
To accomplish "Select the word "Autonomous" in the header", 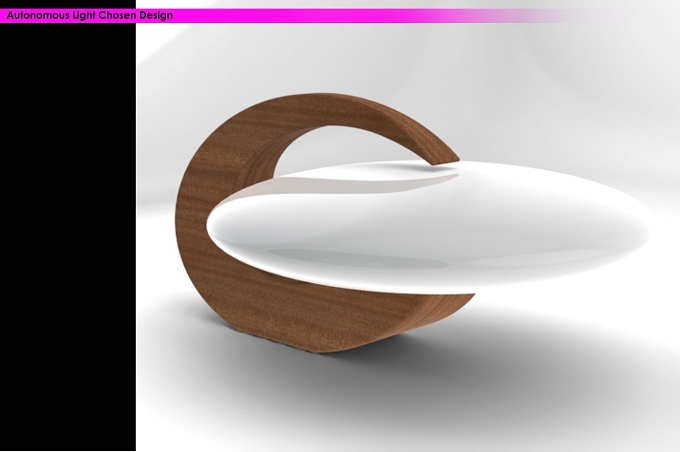I will click(38, 16).
